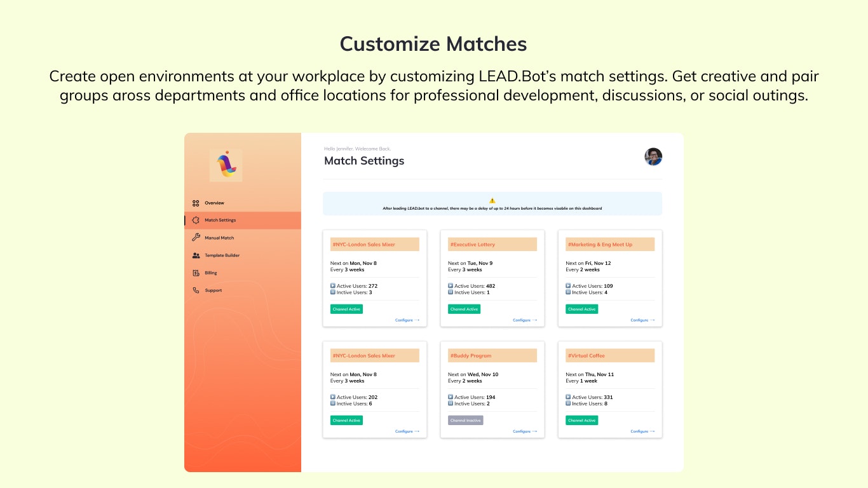This screenshot has height=488, width=868.
Task: Click the LEAD.Bot logo in sidebar
Action: (x=226, y=165)
